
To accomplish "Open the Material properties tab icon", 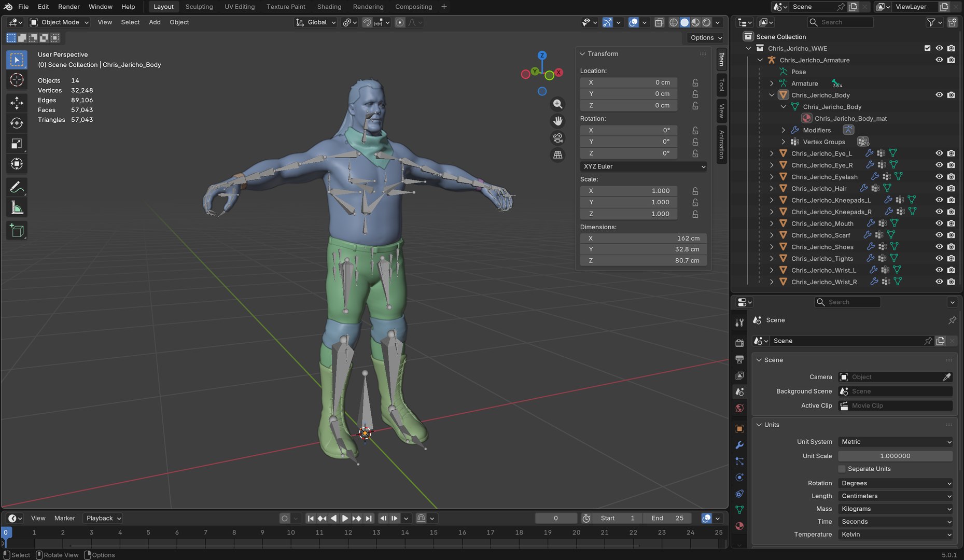I will (x=739, y=526).
